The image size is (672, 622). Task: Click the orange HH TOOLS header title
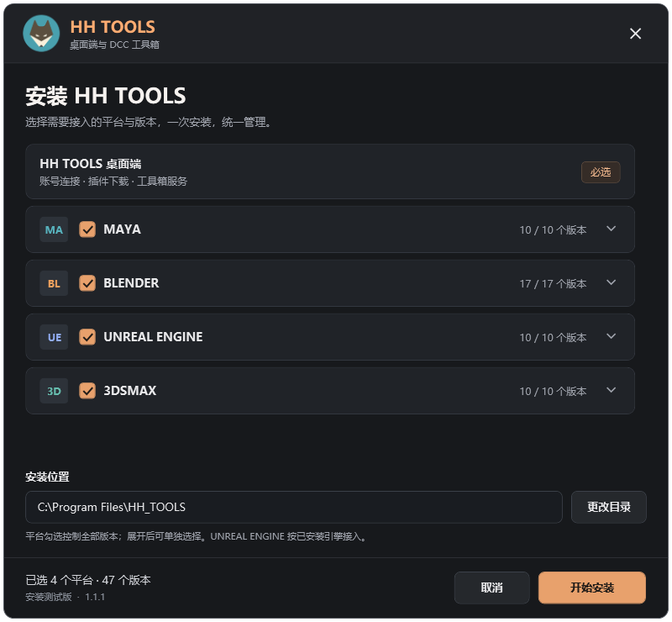pos(113,27)
